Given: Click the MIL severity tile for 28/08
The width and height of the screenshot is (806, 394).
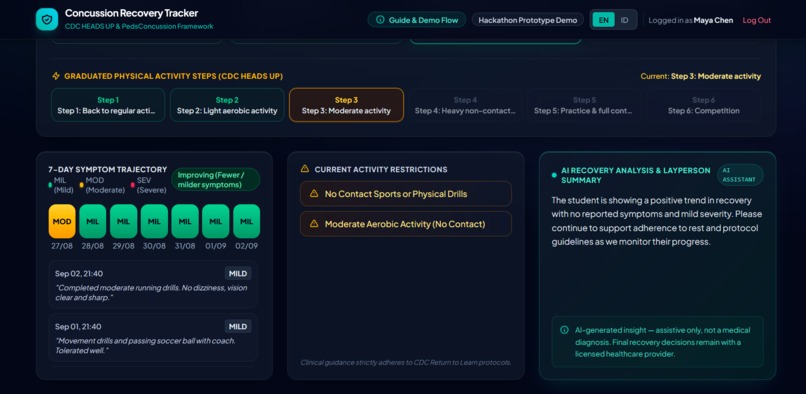Looking at the screenshot, I should pyautogui.click(x=93, y=221).
